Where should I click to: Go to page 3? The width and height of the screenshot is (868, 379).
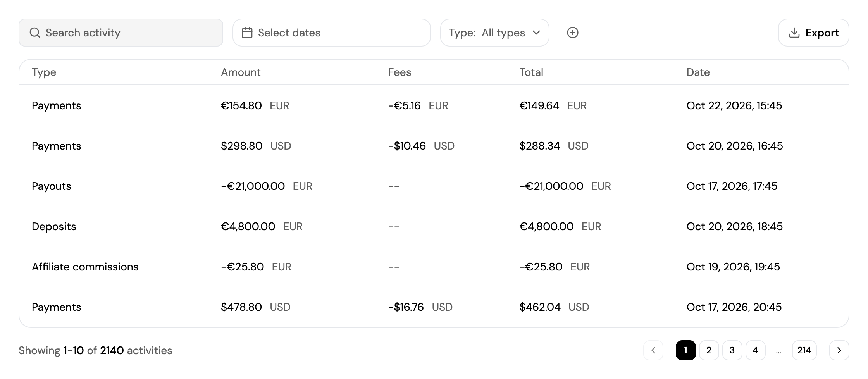[732, 350]
